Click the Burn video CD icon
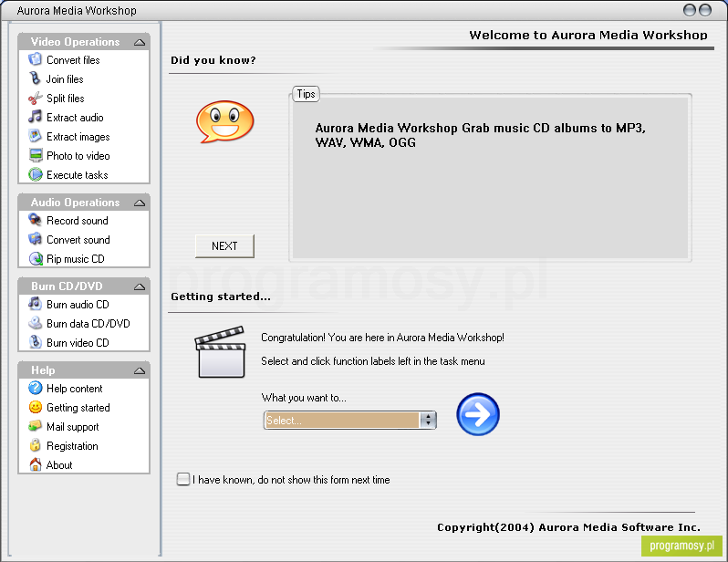The image size is (728, 562). click(x=36, y=342)
